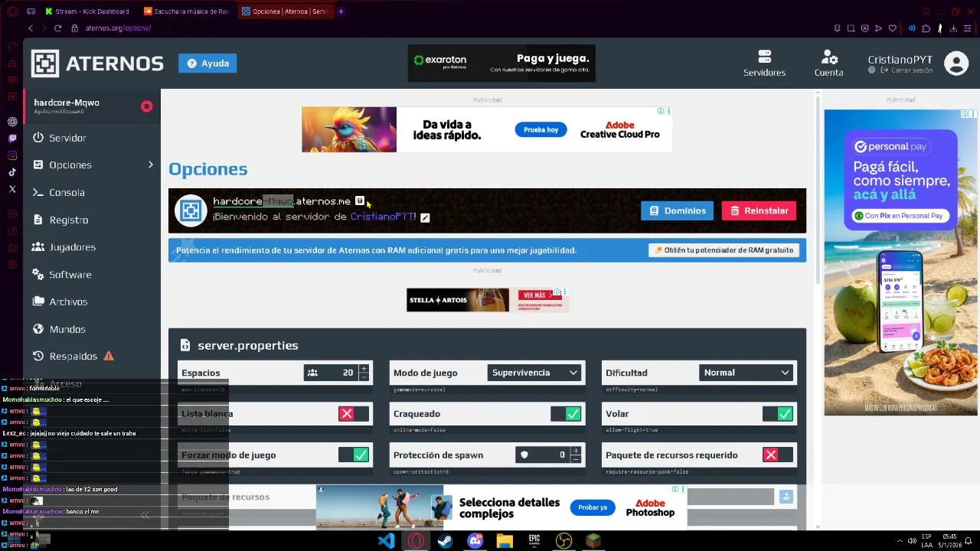The width and height of the screenshot is (980, 551).
Task: Click Prueba hoy in Adobe ad
Action: [541, 129]
